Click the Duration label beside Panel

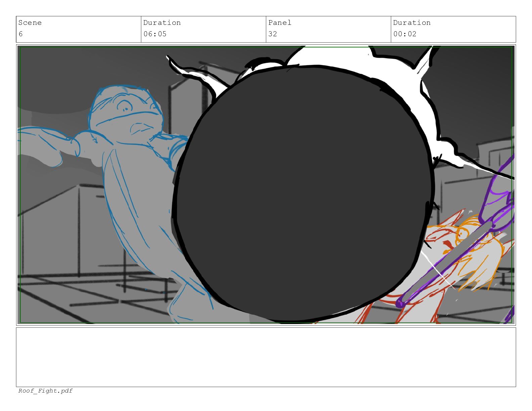click(412, 22)
